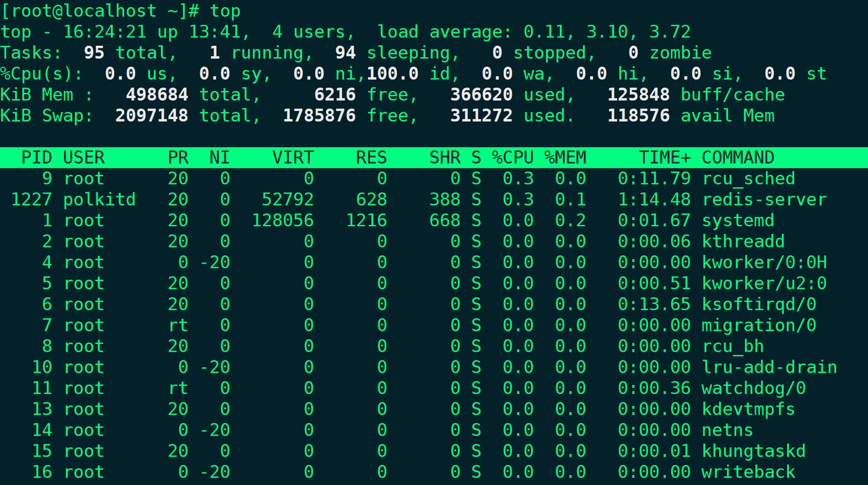Click used memory value "366620"
Screen dimensions: 868x485
(x=482, y=95)
